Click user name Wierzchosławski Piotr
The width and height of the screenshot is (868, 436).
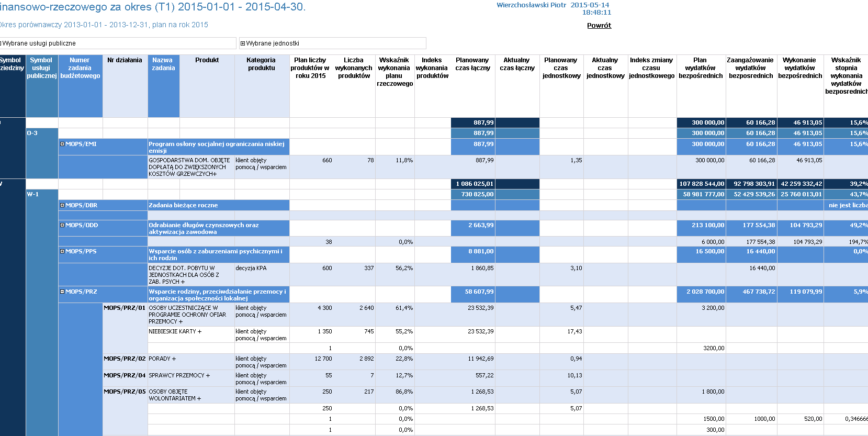531,5
